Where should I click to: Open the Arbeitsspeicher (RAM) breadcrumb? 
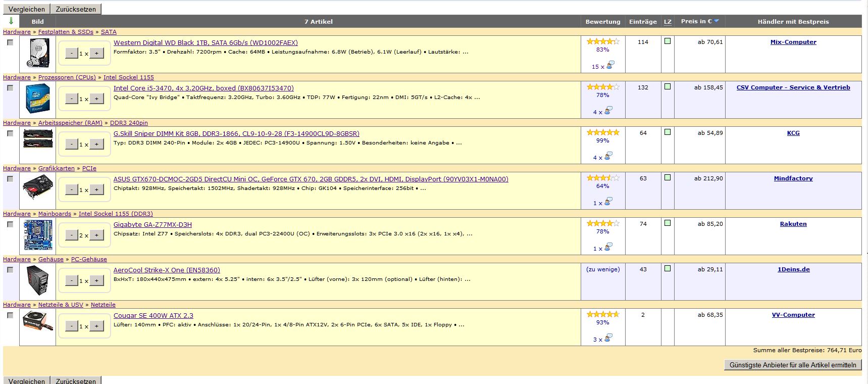[70, 123]
